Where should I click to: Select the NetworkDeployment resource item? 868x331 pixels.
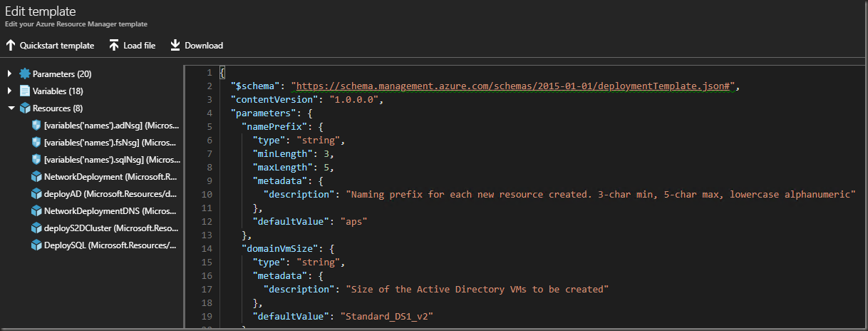[111, 176]
